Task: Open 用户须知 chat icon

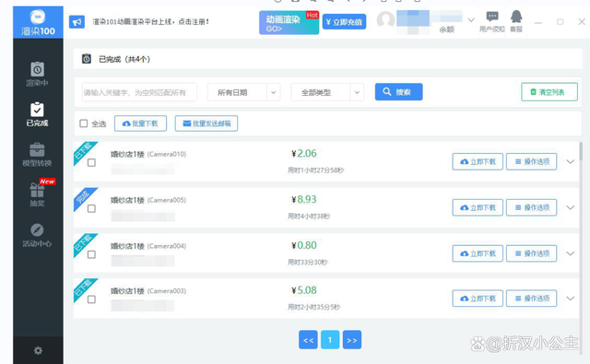Action: click(x=491, y=21)
